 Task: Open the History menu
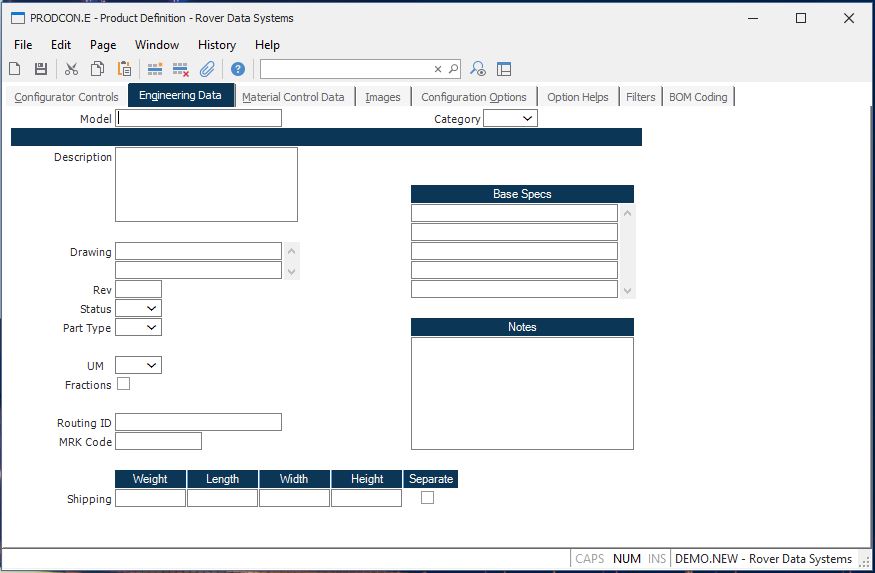pos(216,45)
